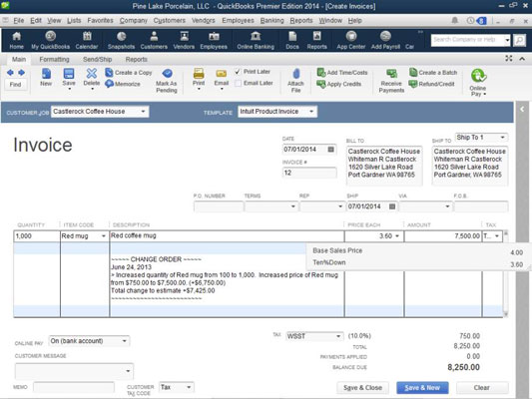Switch to the Formatting tab
The image size is (532, 399).
point(54,59)
